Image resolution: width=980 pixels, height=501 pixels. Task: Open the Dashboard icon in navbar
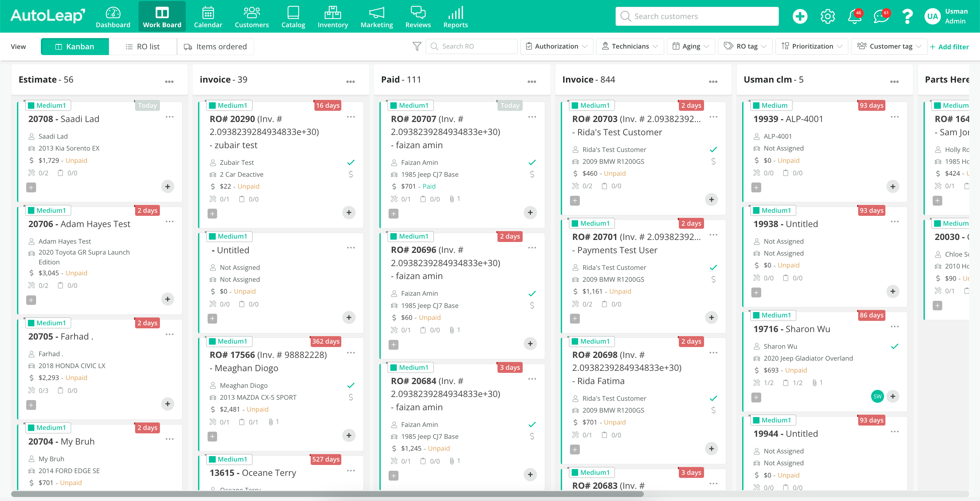point(113,14)
